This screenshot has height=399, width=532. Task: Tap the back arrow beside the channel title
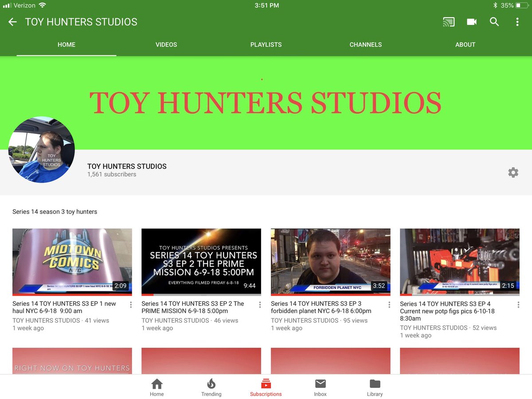(x=12, y=22)
